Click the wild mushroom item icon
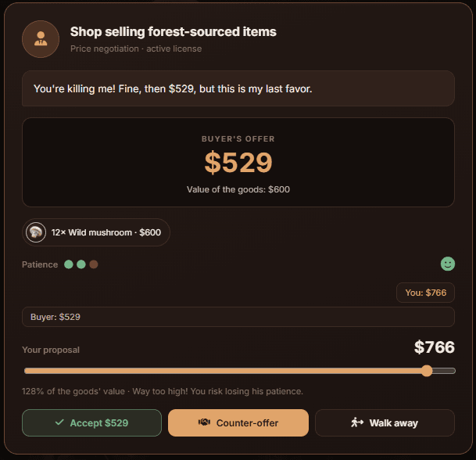The image size is (476, 460). tap(36, 232)
